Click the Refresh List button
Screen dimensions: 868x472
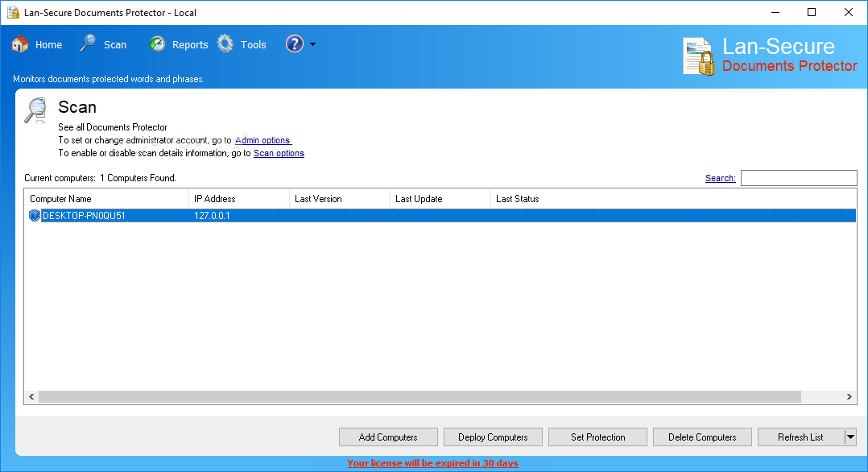click(x=800, y=437)
